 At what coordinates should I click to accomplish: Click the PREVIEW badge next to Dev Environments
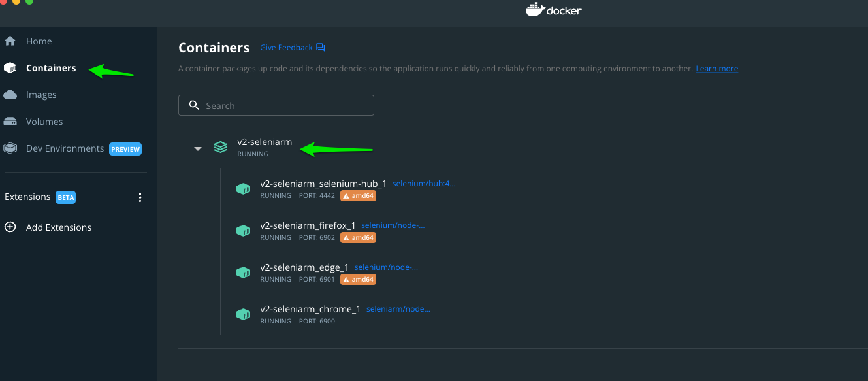point(125,149)
